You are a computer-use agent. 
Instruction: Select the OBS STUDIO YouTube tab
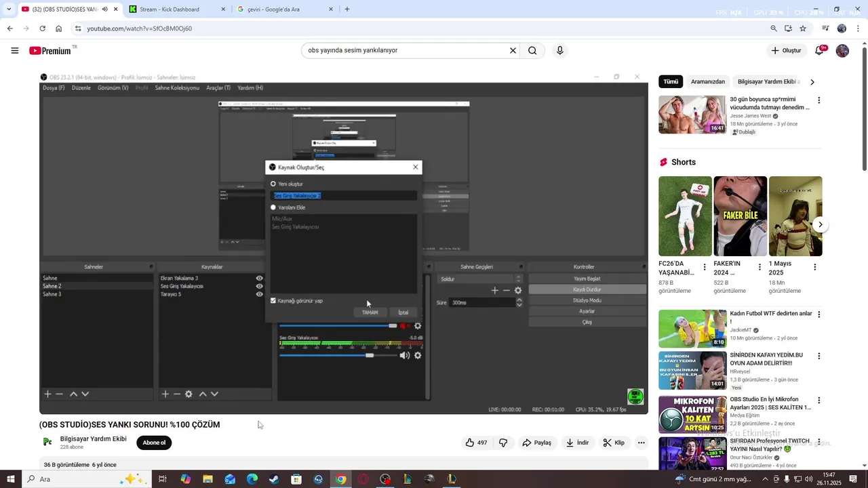(x=69, y=9)
